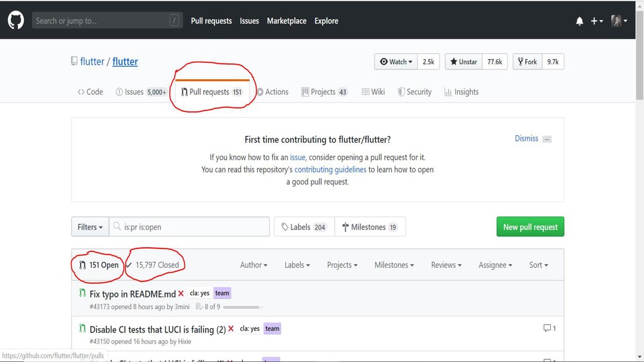Open the flutter organization link
The height and width of the screenshot is (362, 644).
coord(92,62)
